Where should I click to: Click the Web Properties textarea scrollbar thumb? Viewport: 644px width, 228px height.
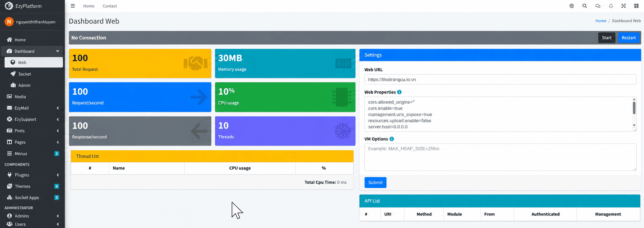click(634, 108)
